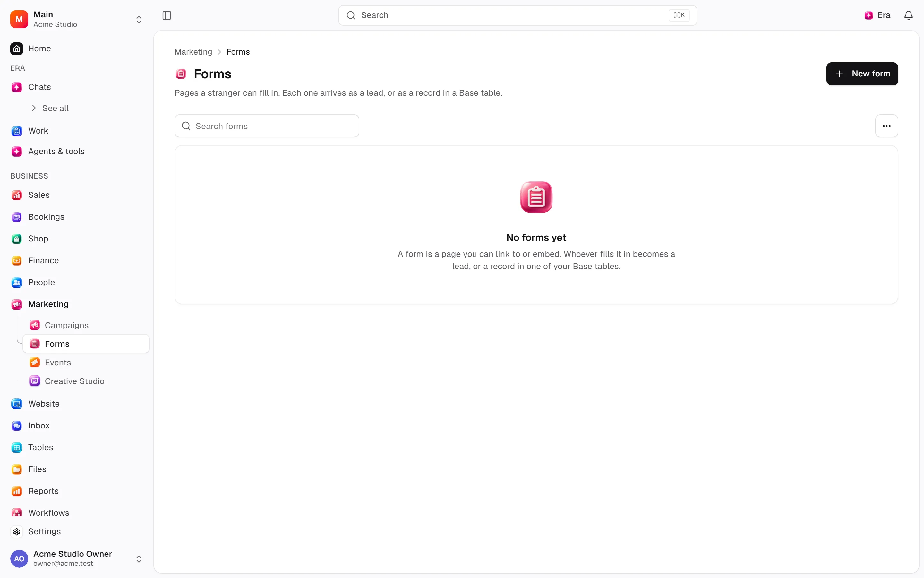Click the Forms breadcrumb

238,52
